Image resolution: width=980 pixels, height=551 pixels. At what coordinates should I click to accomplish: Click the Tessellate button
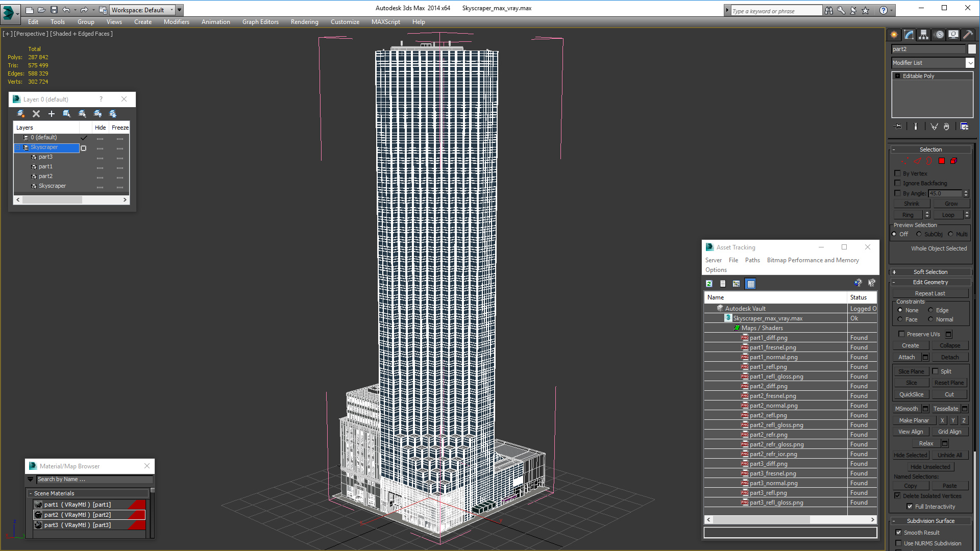tap(946, 409)
